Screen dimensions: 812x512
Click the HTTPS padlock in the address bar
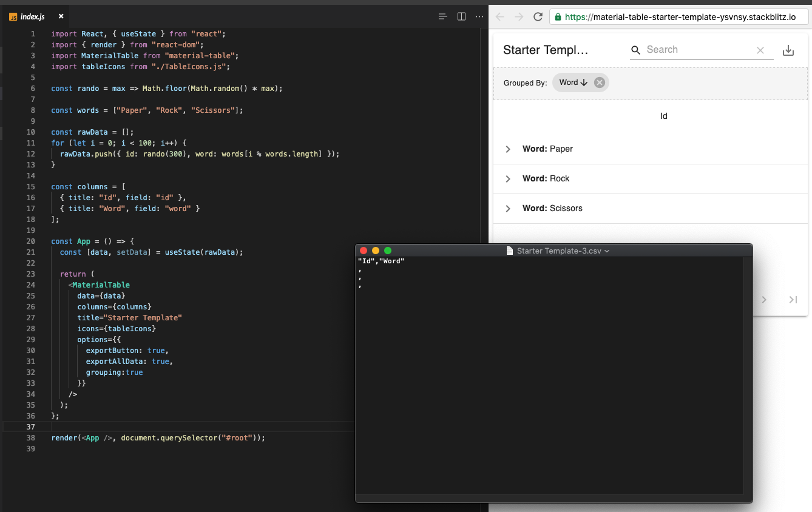558,16
